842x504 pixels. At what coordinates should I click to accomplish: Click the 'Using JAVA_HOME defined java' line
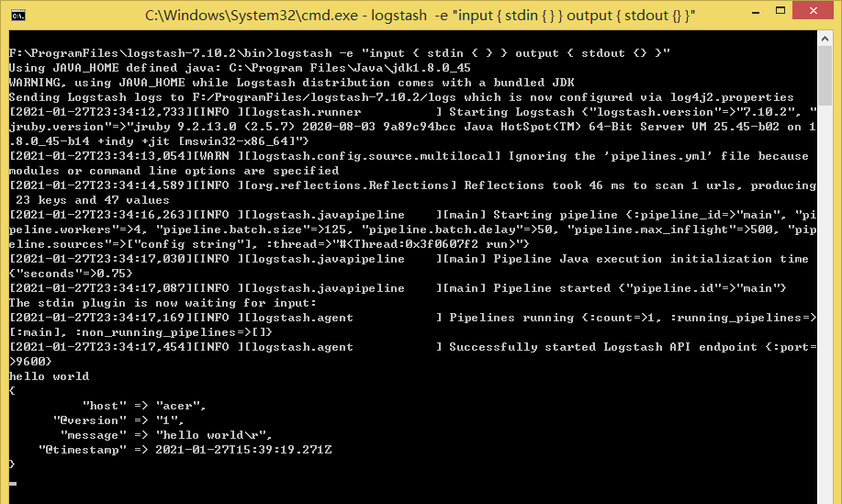click(240, 68)
